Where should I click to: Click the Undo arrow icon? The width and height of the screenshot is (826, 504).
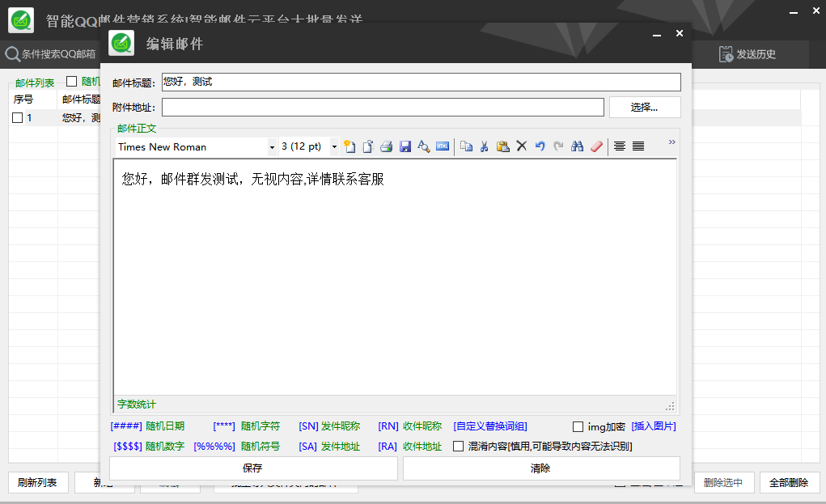point(540,146)
